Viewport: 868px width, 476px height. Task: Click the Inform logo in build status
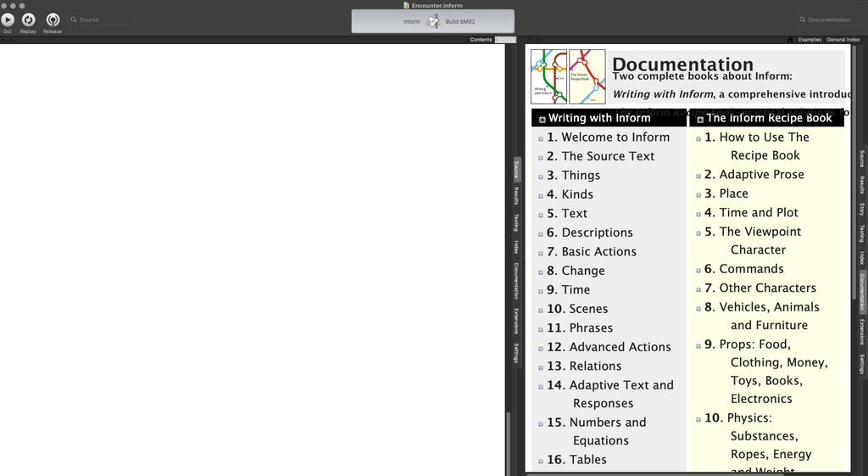pyautogui.click(x=434, y=21)
